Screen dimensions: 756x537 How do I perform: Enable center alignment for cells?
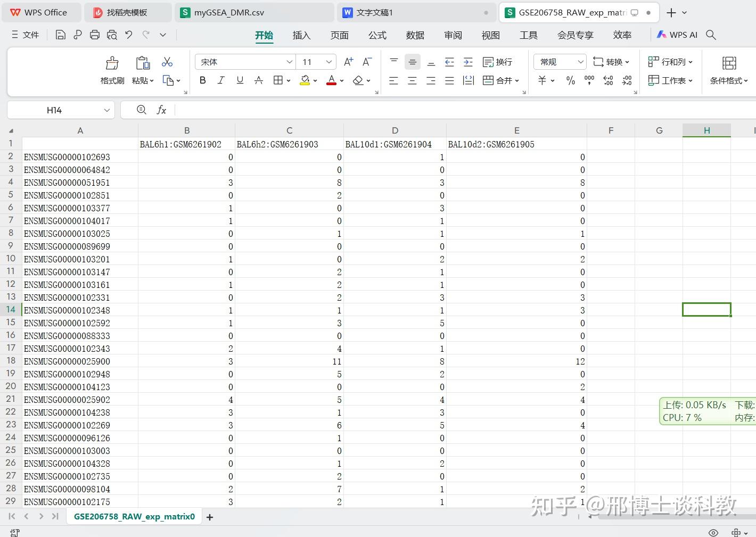click(412, 80)
